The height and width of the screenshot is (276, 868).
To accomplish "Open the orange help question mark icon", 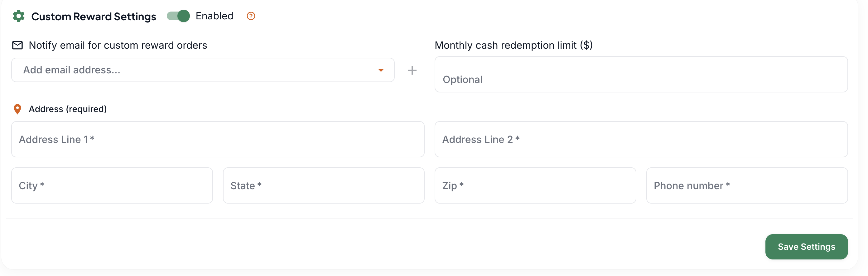I will [x=251, y=16].
